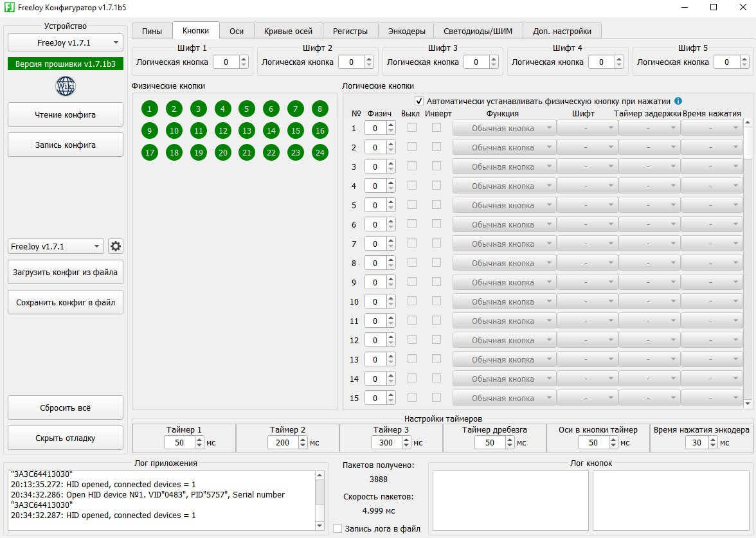Click Шифт 1 logical button field

[226, 62]
